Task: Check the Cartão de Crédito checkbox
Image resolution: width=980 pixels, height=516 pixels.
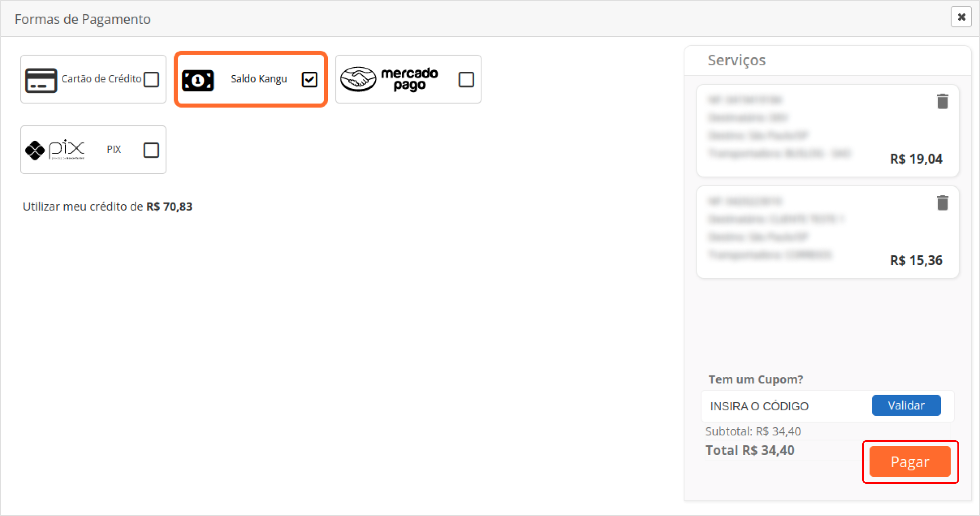Action: (152, 79)
